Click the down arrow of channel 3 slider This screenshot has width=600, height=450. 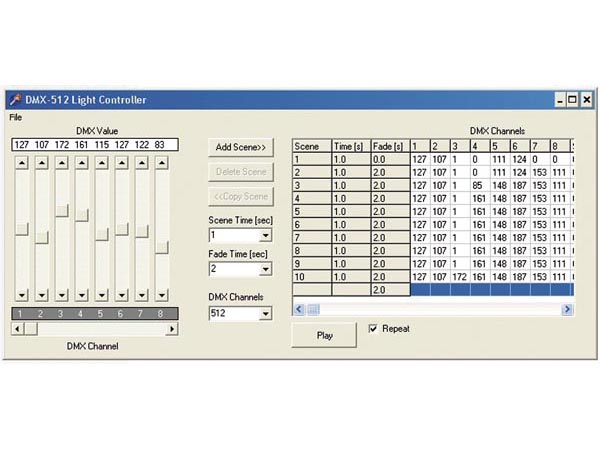(62, 295)
